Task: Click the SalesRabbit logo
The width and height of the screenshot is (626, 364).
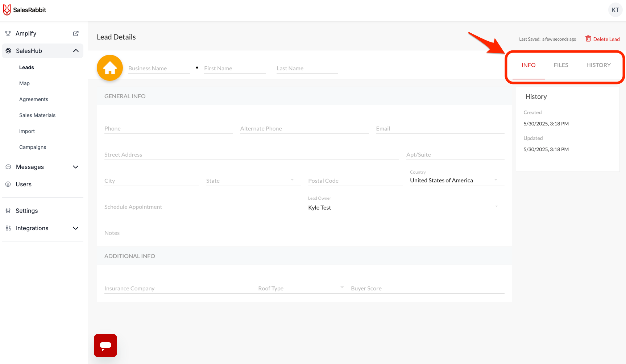Action: (25, 10)
